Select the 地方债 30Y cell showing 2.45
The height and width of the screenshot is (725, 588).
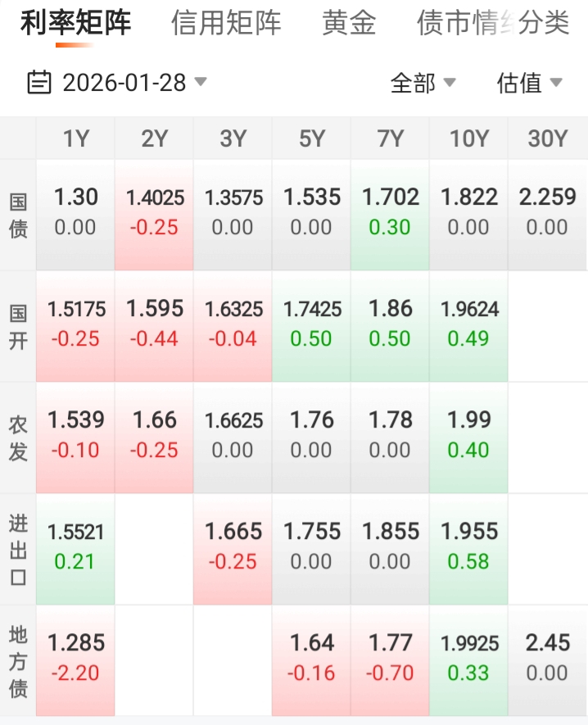547,660
